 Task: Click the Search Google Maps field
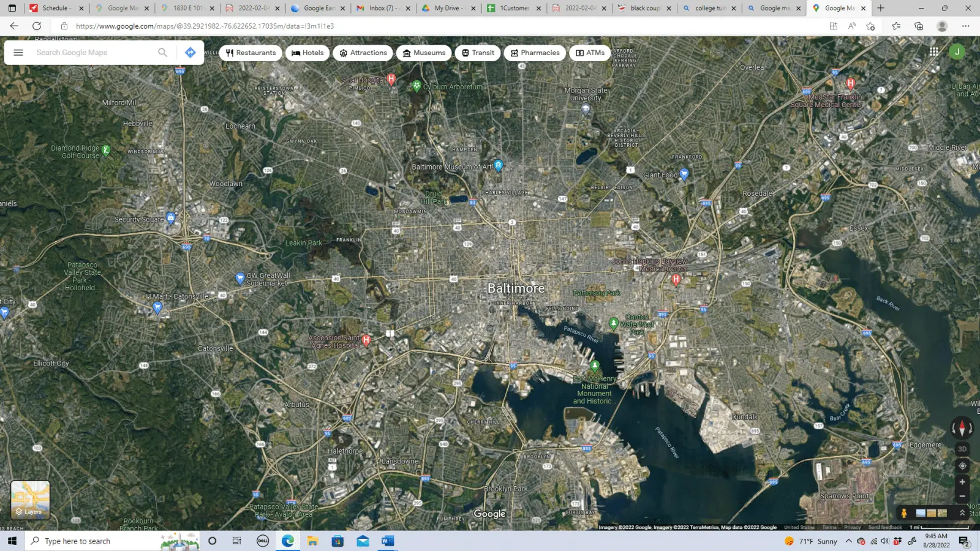click(x=92, y=53)
